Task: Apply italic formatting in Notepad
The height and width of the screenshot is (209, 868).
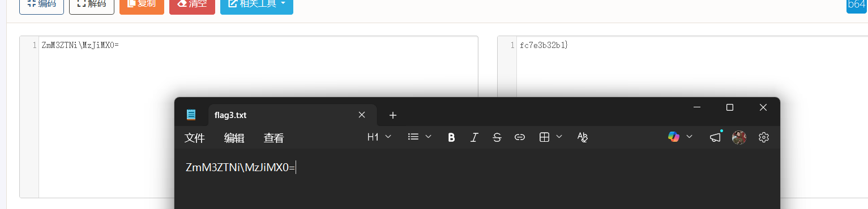Action: click(x=474, y=137)
